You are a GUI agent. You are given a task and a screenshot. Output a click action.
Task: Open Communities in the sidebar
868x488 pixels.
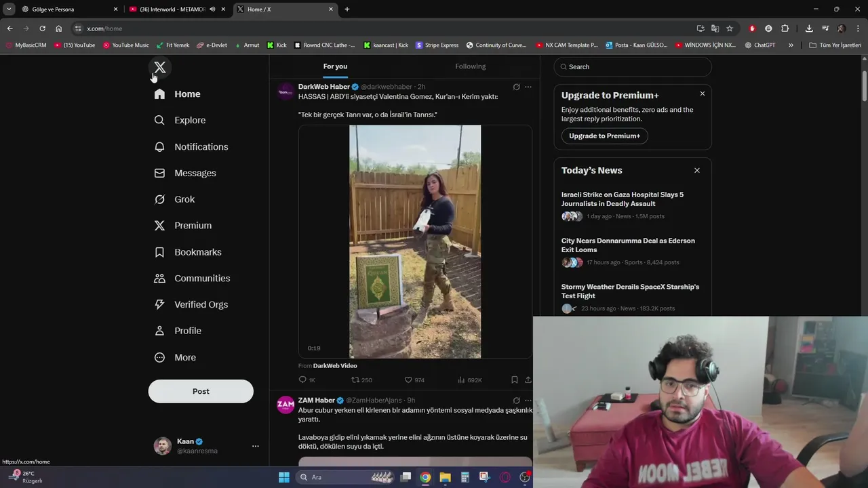[x=193, y=279]
